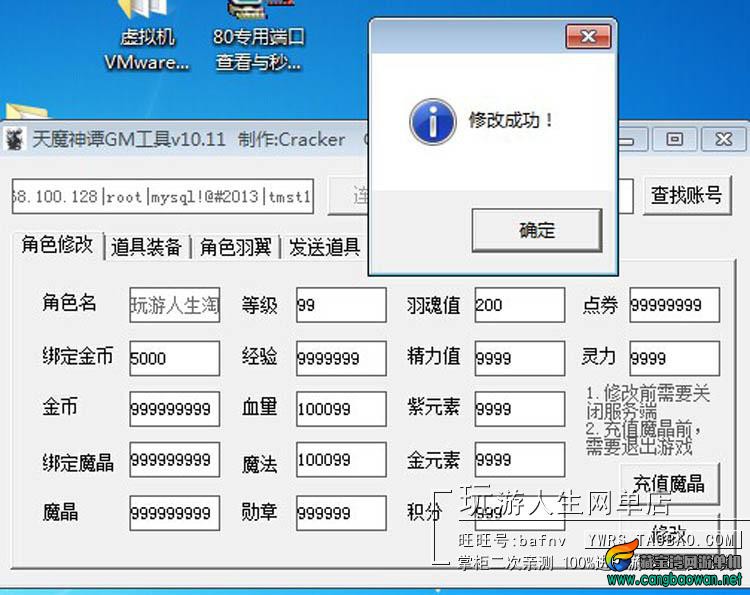The height and width of the screenshot is (595, 750).
Task: Click the 魔晶 input field
Action: [175, 513]
